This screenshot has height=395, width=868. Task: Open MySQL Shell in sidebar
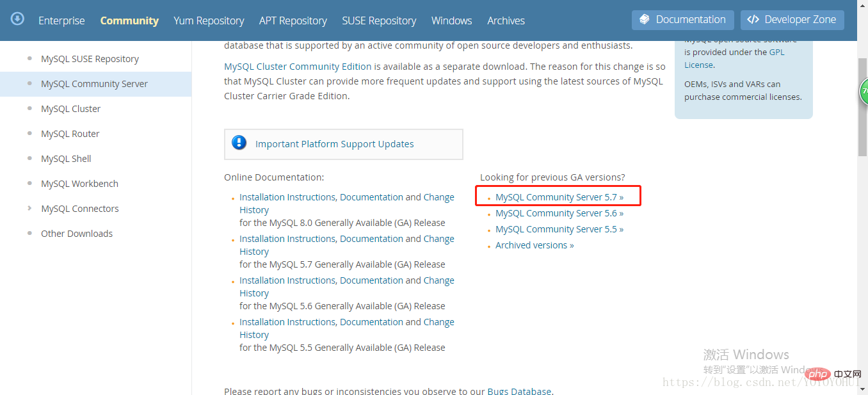(x=66, y=159)
